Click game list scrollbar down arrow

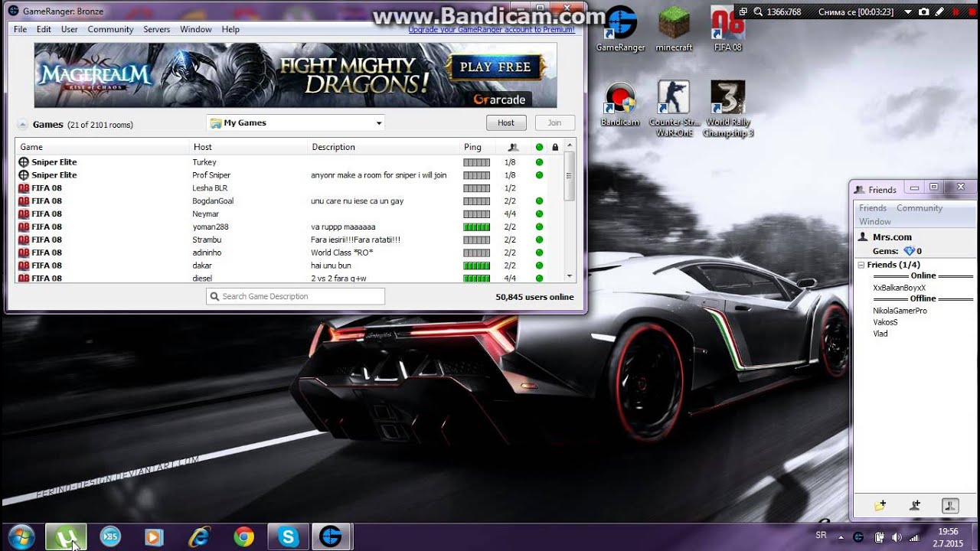pyautogui.click(x=570, y=276)
